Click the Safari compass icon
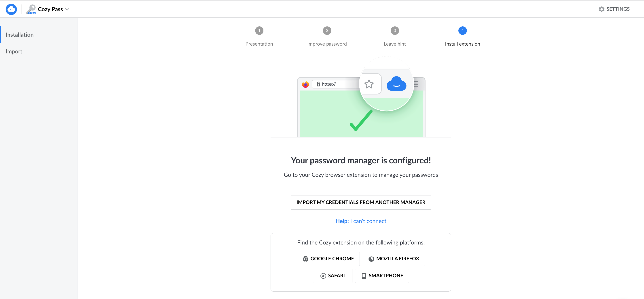 click(323, 276)
